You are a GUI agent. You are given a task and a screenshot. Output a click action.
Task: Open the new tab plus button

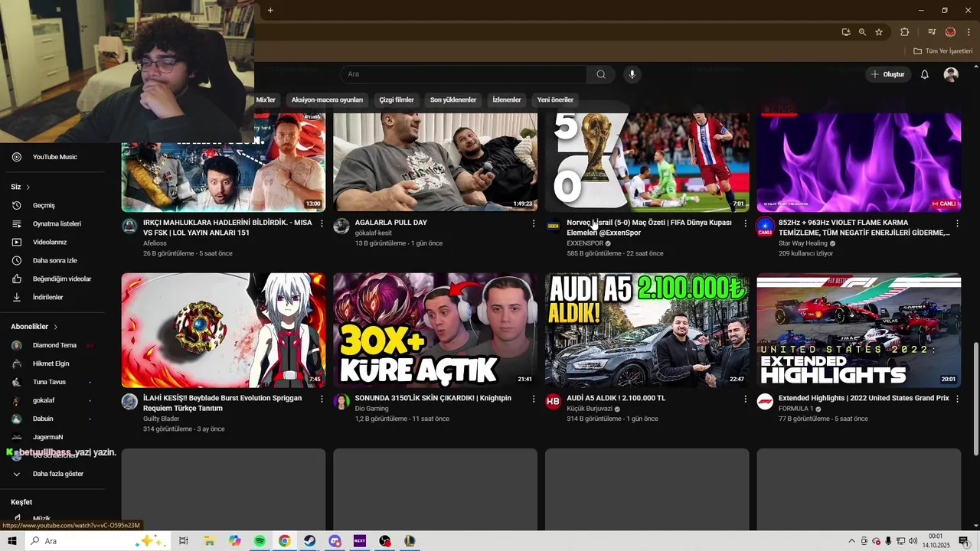(270, 10)
